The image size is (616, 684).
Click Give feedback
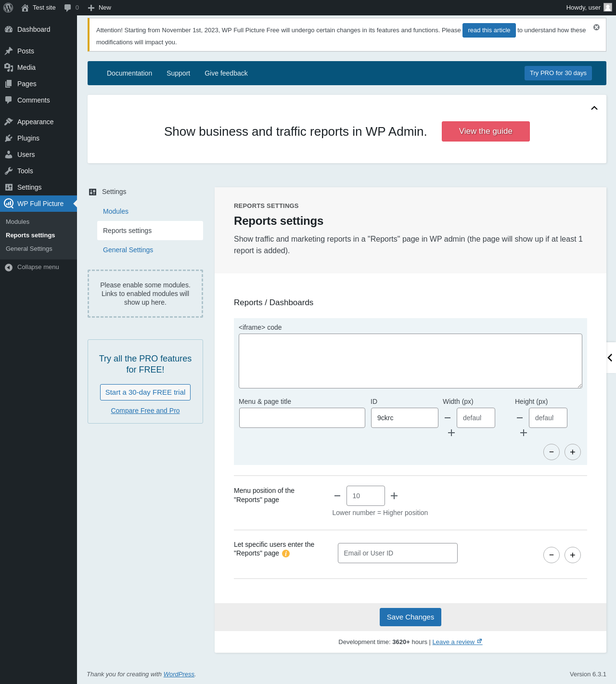pos(226,73)
